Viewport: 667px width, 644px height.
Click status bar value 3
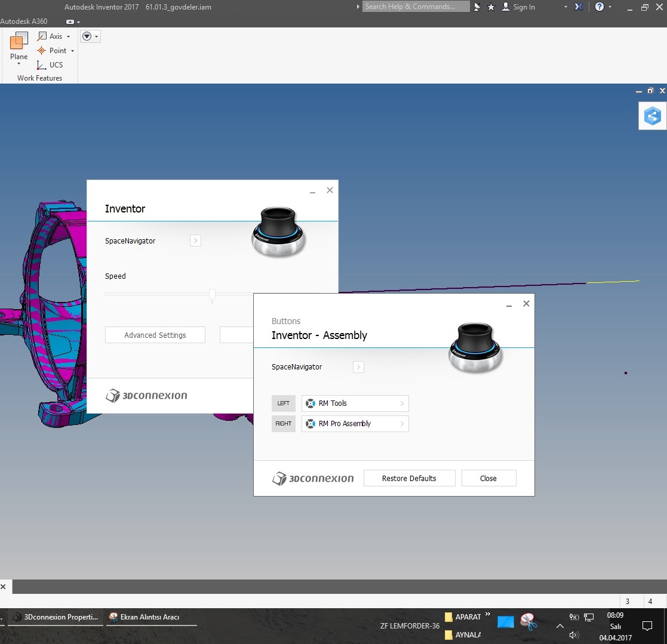(628, 602)
